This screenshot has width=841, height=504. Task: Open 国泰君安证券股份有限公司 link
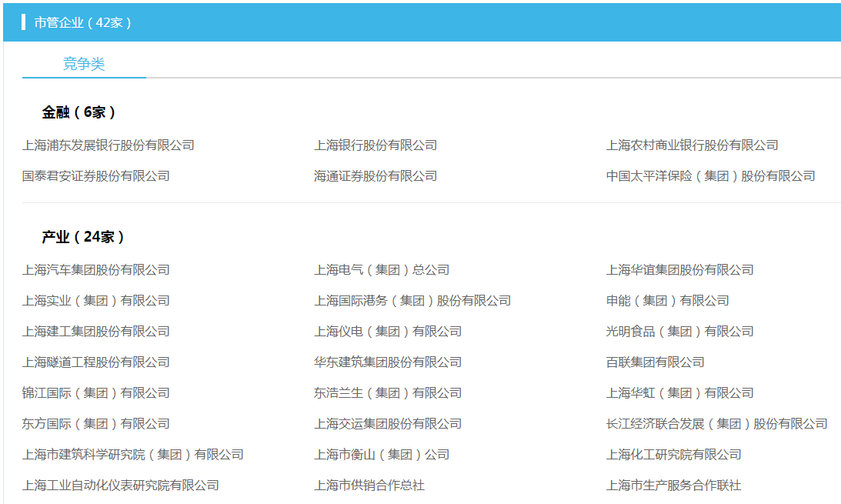point(96,176)
